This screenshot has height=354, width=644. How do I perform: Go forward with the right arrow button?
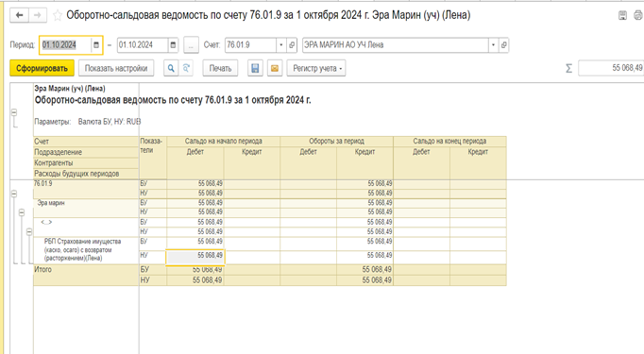(x=38, y=16)
